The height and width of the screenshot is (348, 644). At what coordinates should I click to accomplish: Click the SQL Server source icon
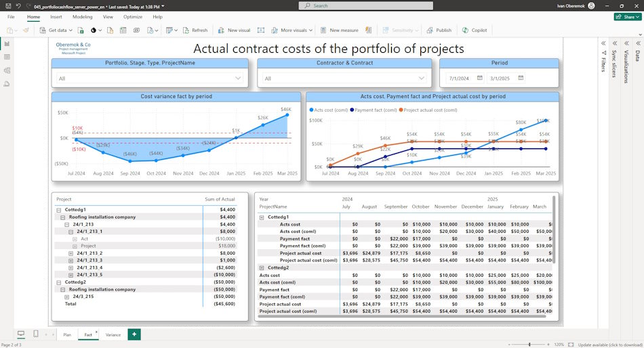(x=110, y=30)
